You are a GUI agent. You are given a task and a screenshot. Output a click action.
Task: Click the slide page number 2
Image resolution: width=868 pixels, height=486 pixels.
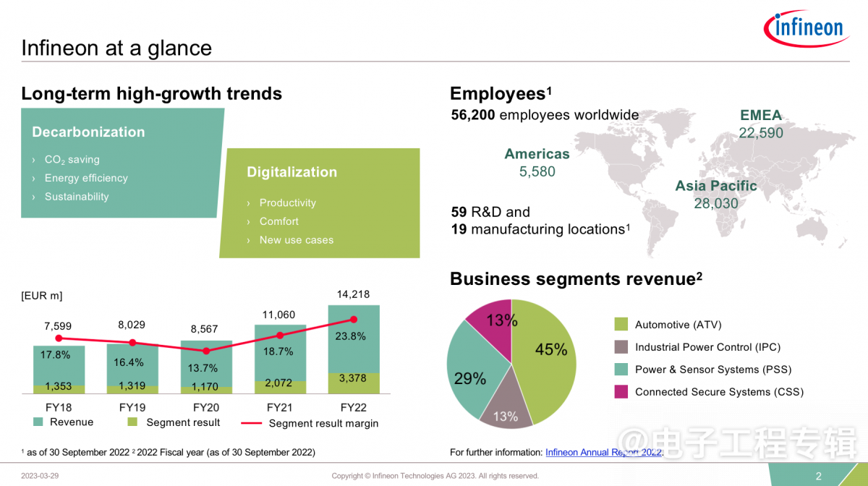click(819, 476)
